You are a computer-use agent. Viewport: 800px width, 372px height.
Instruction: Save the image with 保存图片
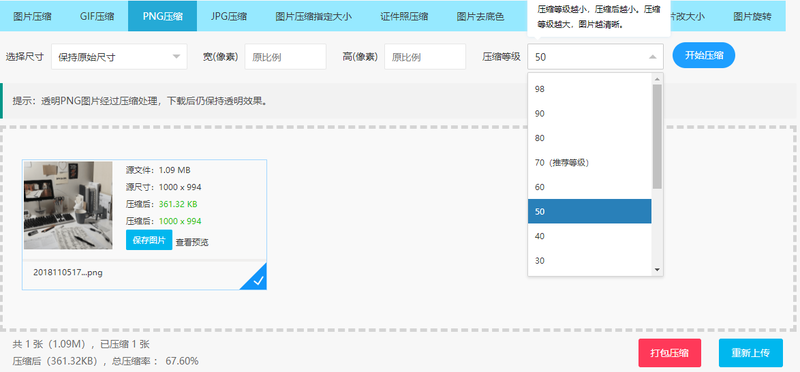tap(149, 240)
